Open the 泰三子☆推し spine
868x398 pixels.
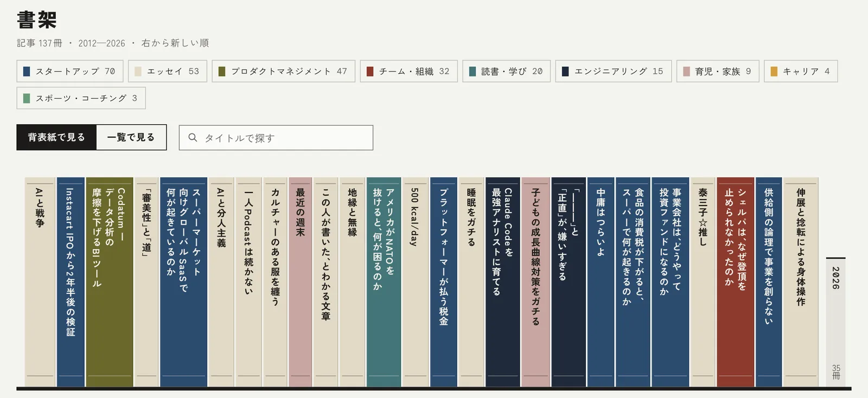click(703, 282)
